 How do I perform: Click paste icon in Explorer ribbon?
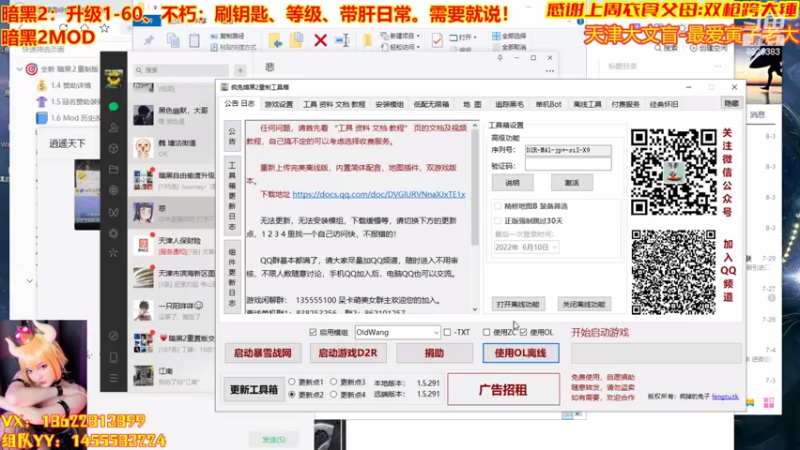[194, 40]
